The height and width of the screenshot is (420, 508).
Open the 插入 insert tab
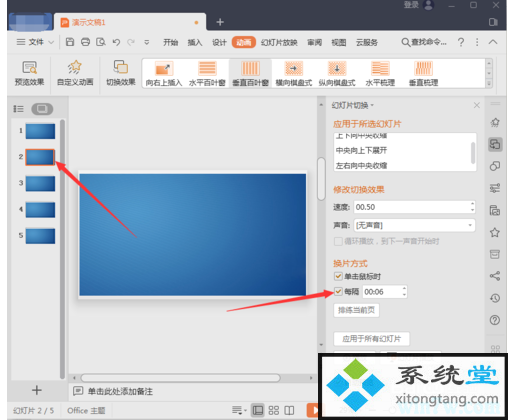tap(195, 42)
